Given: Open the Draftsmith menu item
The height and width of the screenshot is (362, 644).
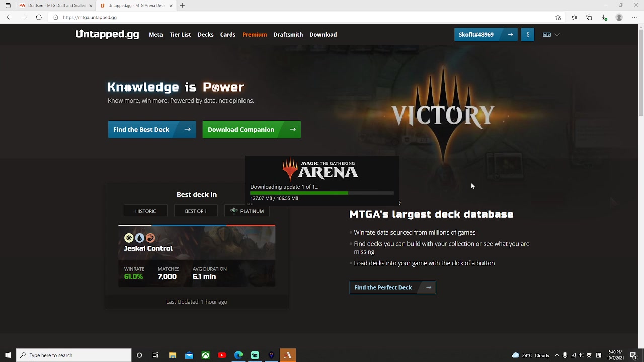Looking at the screenshot, I should 288,35.
